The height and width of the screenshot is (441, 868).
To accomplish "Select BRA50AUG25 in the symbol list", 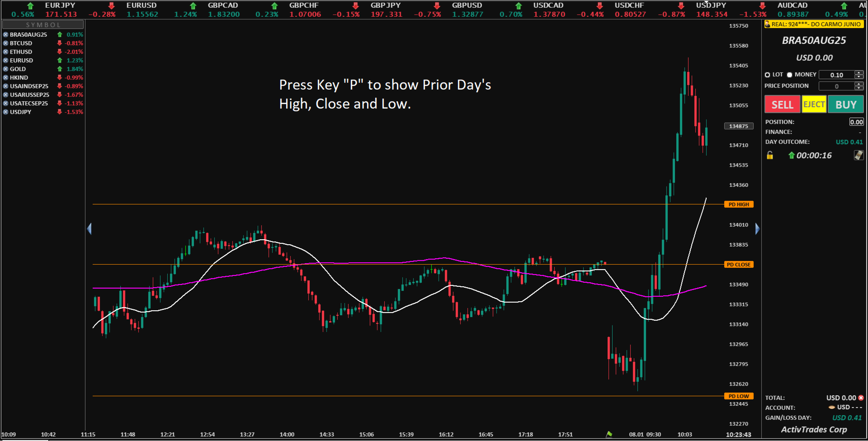I will coord(28,35).
